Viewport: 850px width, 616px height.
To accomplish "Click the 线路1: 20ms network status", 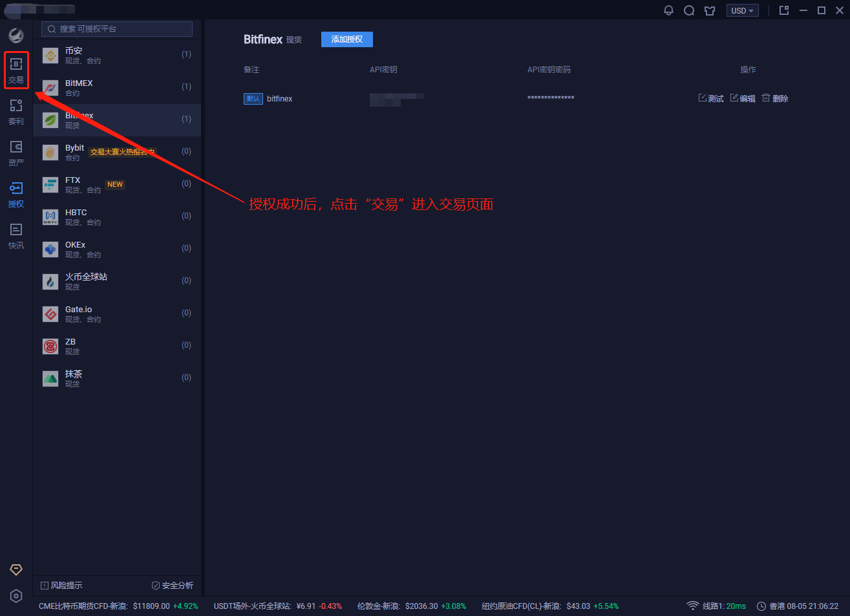I will pos(716,606).
